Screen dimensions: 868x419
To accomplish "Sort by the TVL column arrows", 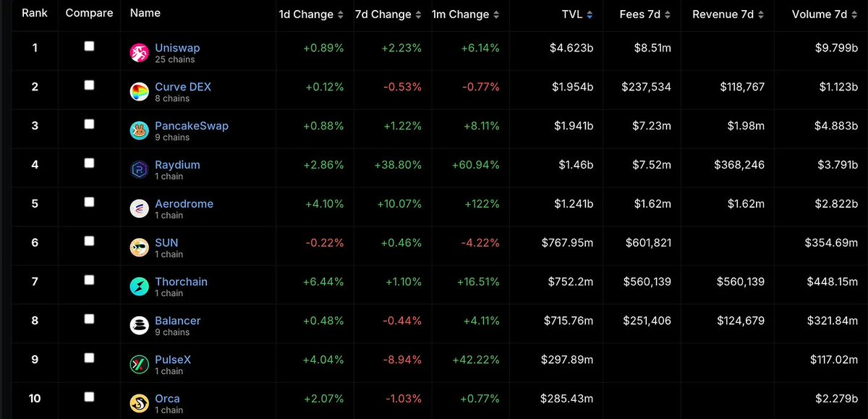I will 590,14.
